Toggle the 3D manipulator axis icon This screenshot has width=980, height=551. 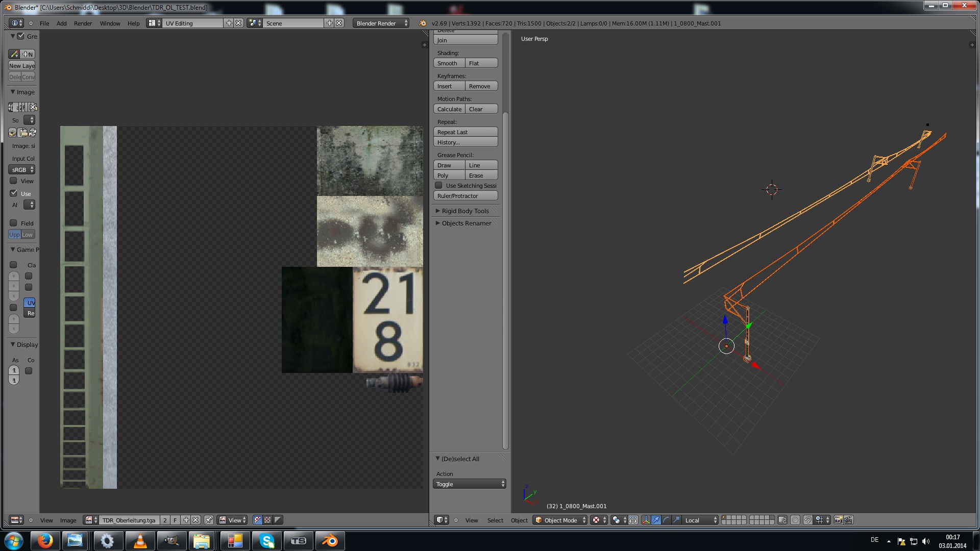(x=646, y=520)
